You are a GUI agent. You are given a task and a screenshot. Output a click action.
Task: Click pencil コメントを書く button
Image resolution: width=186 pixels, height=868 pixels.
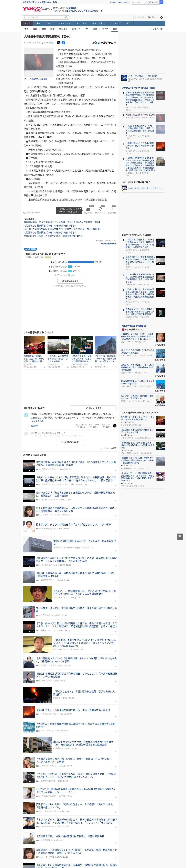(x=93, y=408)
